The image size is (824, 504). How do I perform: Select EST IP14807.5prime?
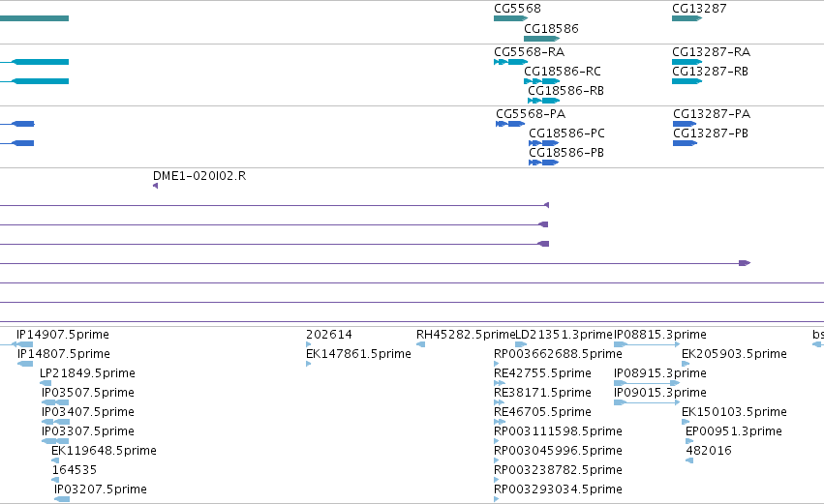point(25,364)
